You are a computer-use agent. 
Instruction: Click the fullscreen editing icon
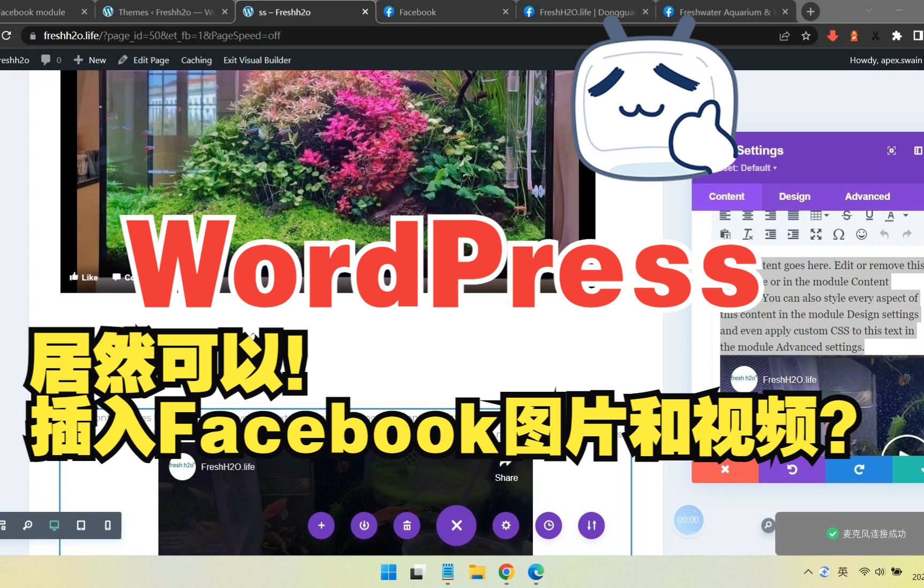pos(816,234)
